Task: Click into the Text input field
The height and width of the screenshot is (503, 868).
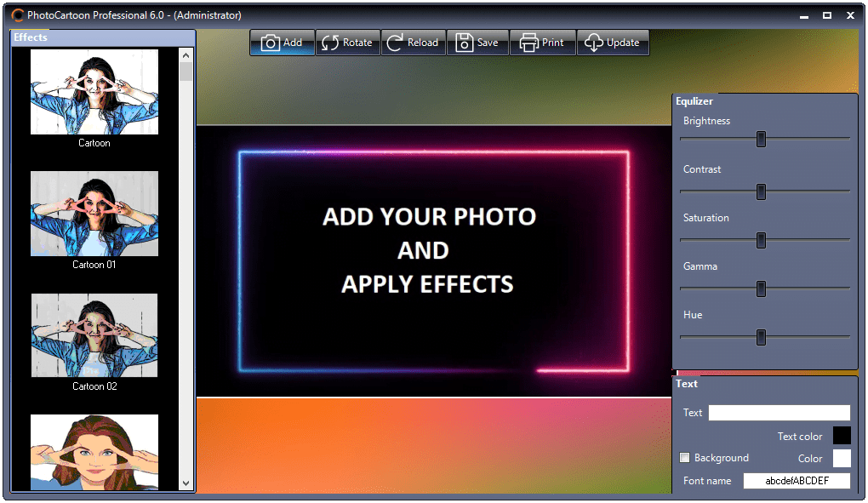Action: click(779, 413)
